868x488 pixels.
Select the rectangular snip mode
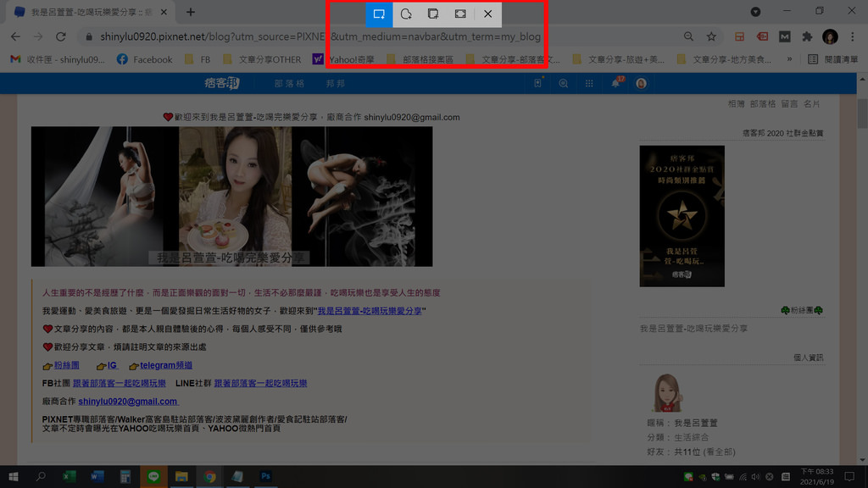(379, 14)
